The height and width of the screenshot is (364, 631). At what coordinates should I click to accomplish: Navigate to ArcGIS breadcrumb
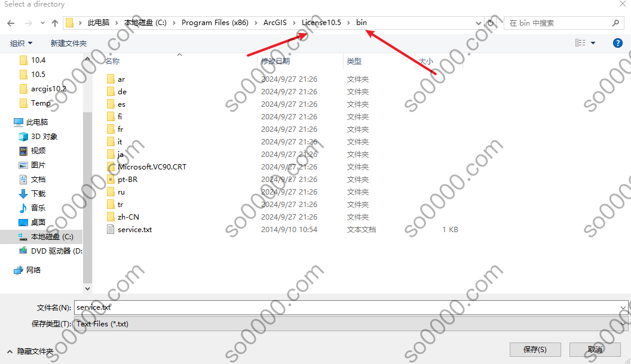(x=275, y=23)
